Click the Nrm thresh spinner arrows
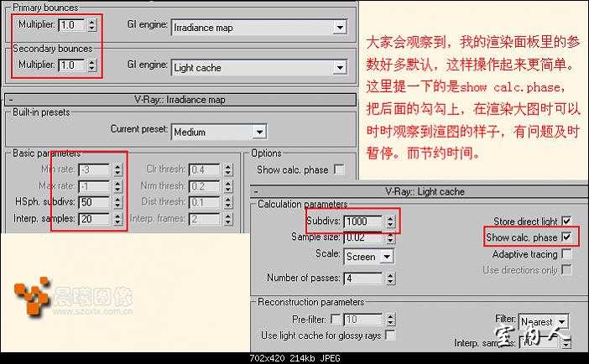 228,186
